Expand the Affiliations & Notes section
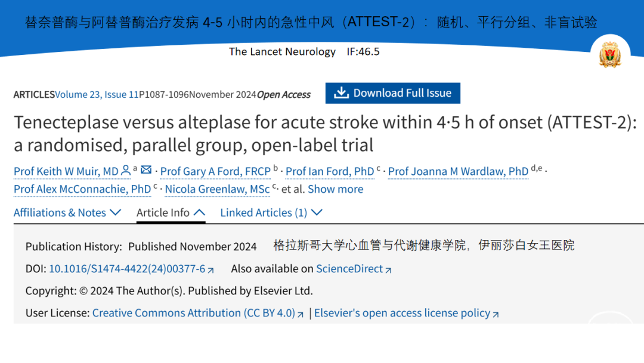Image resolution: width=644 pixels, height=363 pixels. point(67,213)
